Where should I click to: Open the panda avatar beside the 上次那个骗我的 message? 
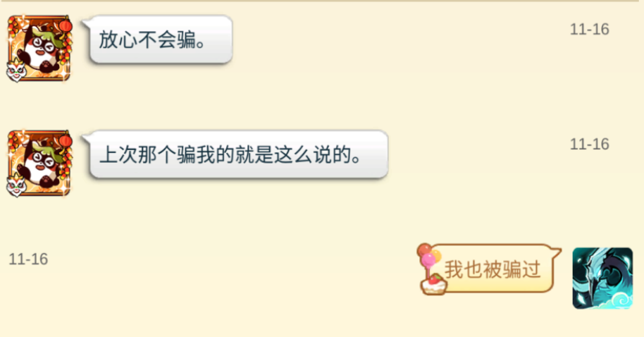[40, 164]
